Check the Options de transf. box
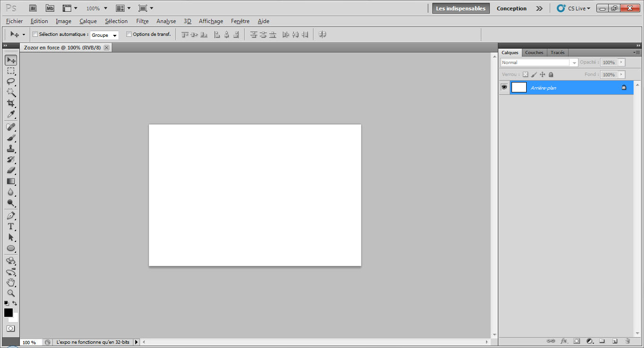This screenshot has height=348, width=644. [x=129, y=34]
